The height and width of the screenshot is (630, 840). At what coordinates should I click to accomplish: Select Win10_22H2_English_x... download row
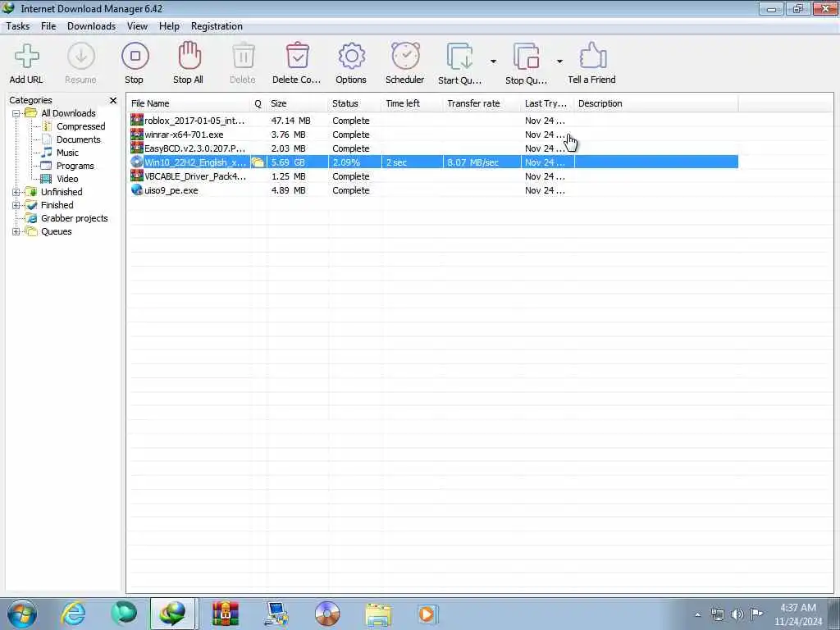(433, 162)
